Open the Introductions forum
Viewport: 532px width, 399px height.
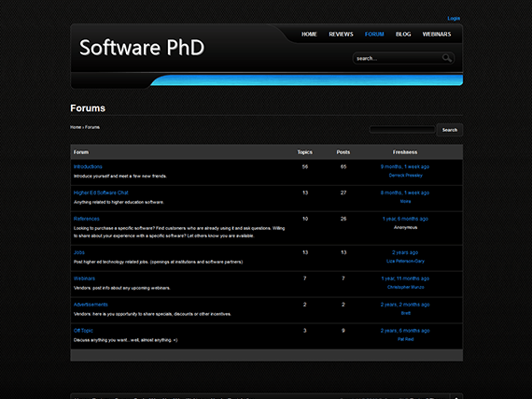(88, 166)
